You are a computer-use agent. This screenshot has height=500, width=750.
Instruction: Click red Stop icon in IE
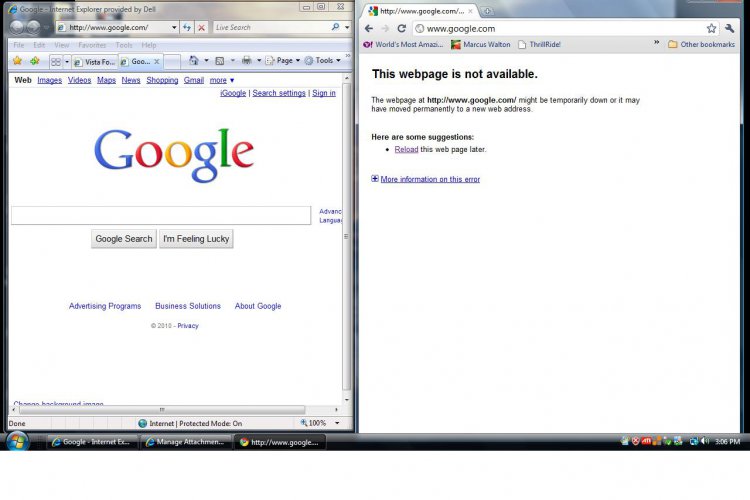pos(201,28)
